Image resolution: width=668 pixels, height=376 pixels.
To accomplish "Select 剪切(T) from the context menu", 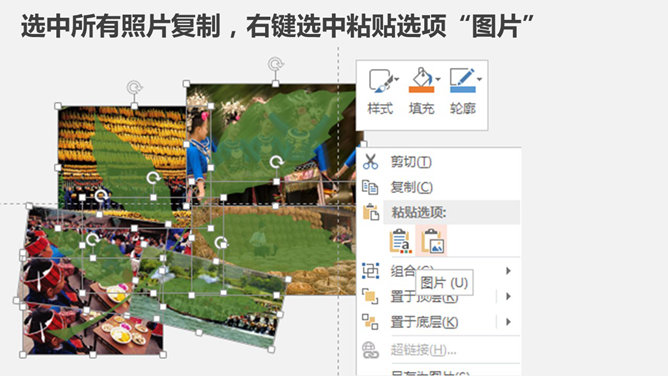I will tap(411, 162).
